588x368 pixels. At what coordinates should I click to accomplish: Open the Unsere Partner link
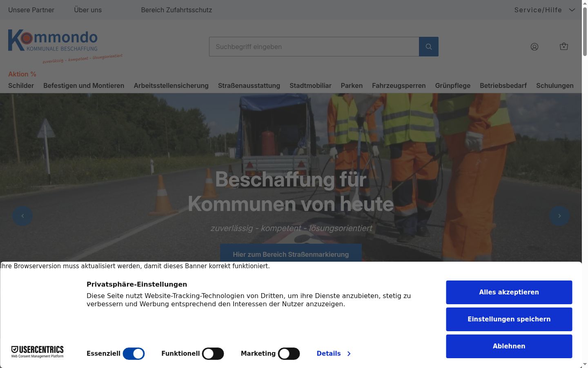31,10
